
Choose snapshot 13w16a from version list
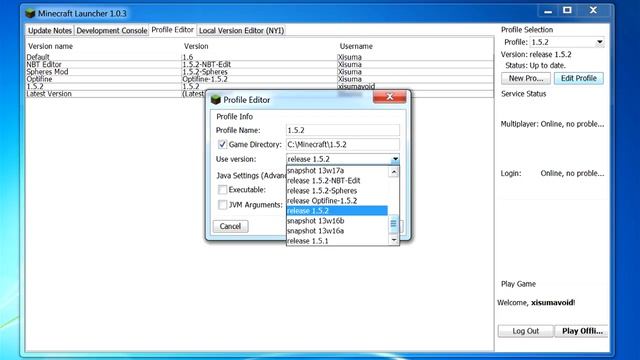pos(337,231)
